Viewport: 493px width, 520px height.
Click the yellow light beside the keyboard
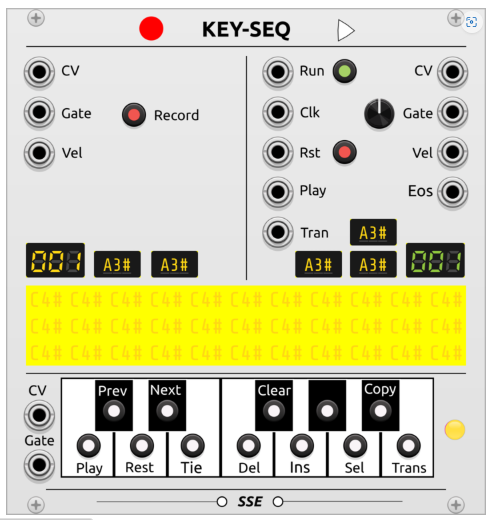(x=455, y=430)
